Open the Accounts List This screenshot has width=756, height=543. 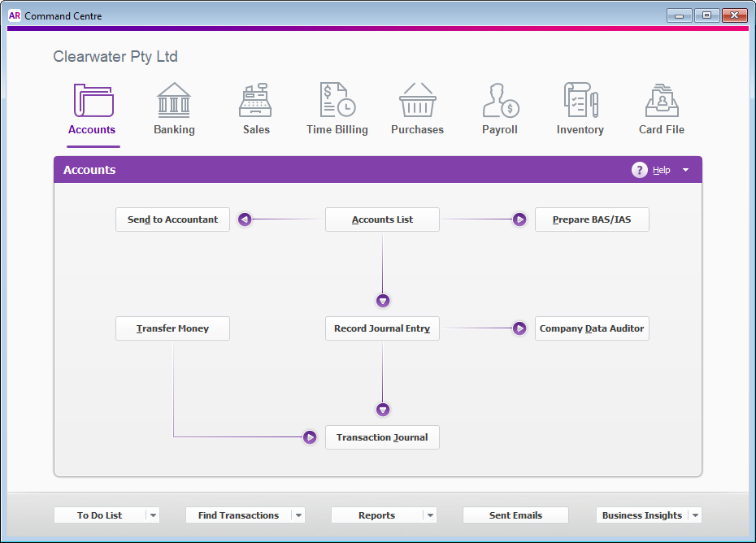point(382,219)
